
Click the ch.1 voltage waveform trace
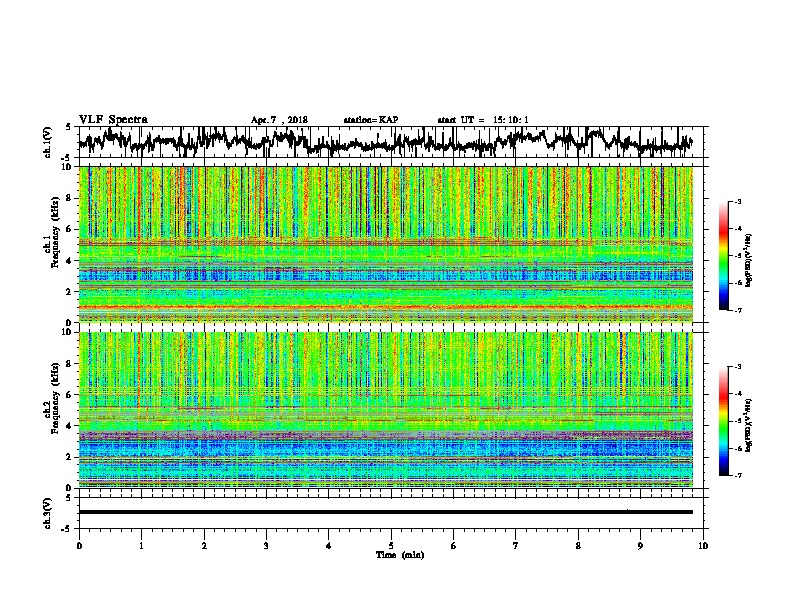385,142
